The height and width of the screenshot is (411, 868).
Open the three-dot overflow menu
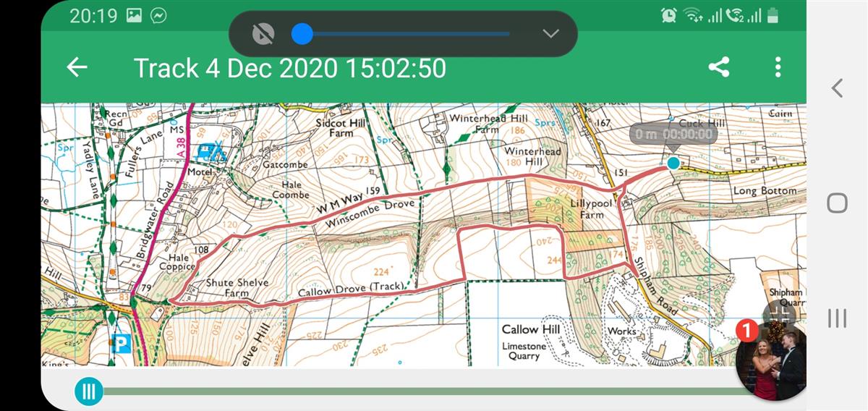[778, 67]
